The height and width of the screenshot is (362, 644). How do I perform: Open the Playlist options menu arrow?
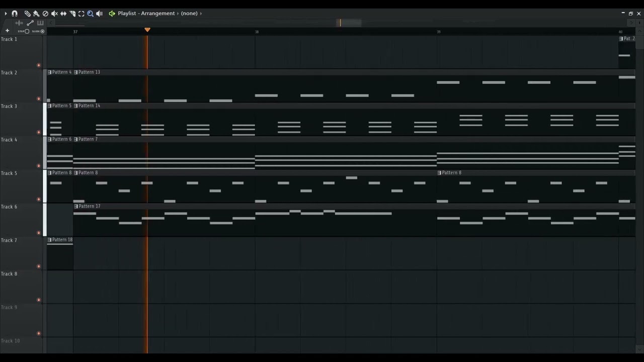pyautogui.click(x=6, y=14)
